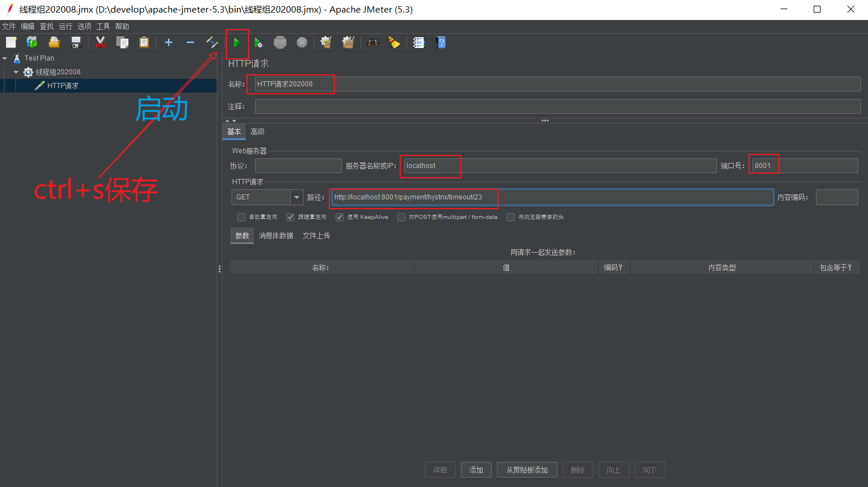Expand all nodes with the plus icon
Screen dimensions: 868x487
(169, 42)
